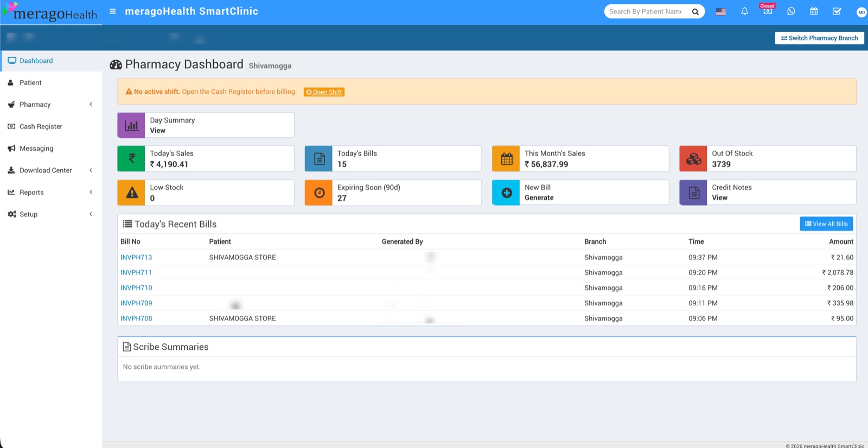
Task: Click the purple Day Summary chart icon
Action: tap(131, 125)
